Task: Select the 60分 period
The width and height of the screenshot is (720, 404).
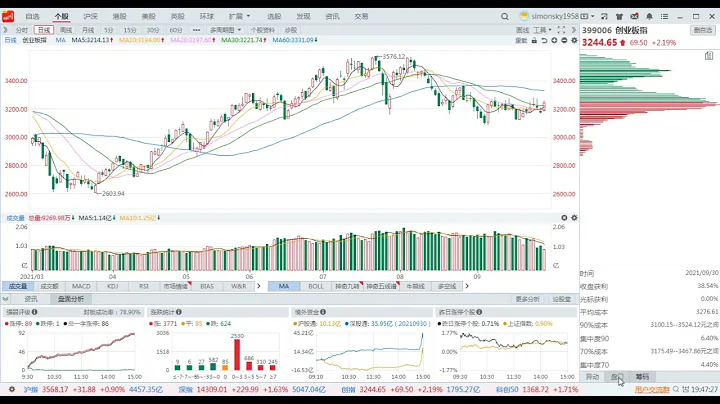Action: click(x=176, y=30)
